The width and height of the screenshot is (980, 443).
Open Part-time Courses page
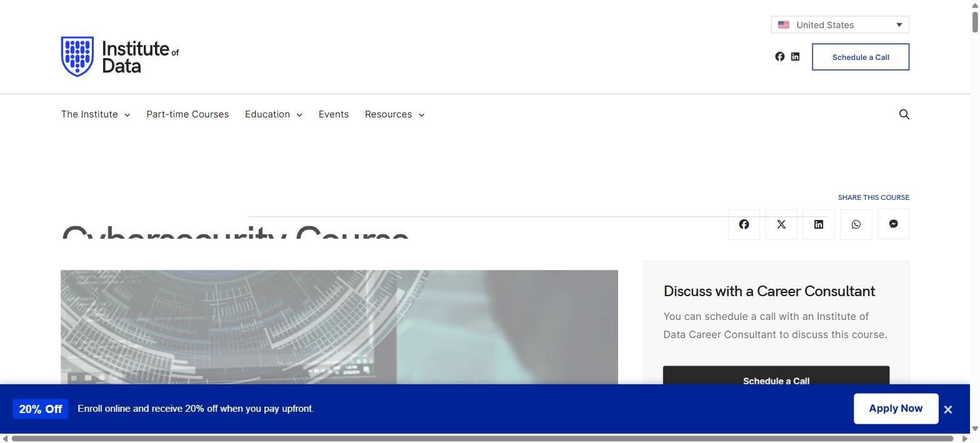point(187,114)
